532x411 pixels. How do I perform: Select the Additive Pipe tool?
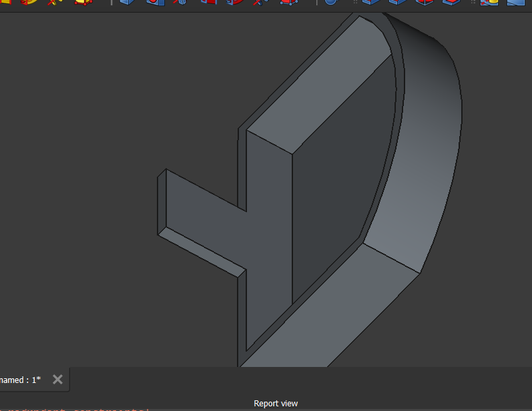(29, 2)
